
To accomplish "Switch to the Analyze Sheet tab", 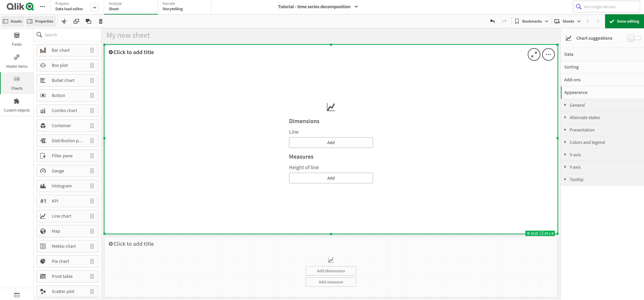I will (131, 7).
